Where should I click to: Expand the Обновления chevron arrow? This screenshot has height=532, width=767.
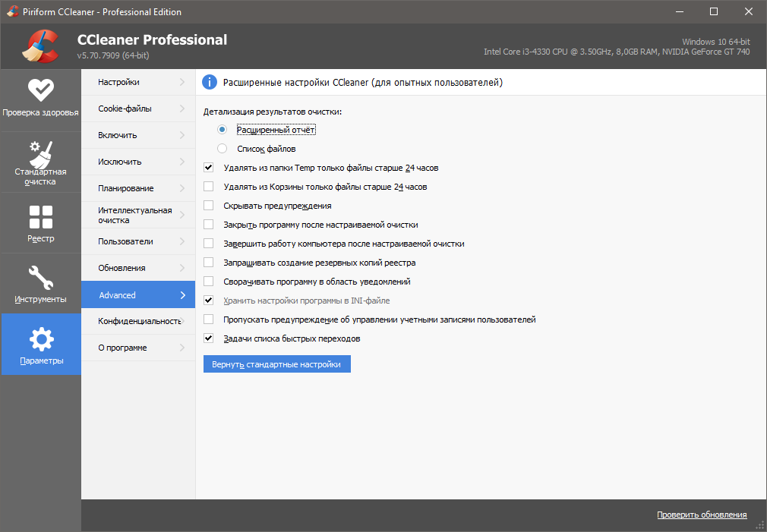182,268
